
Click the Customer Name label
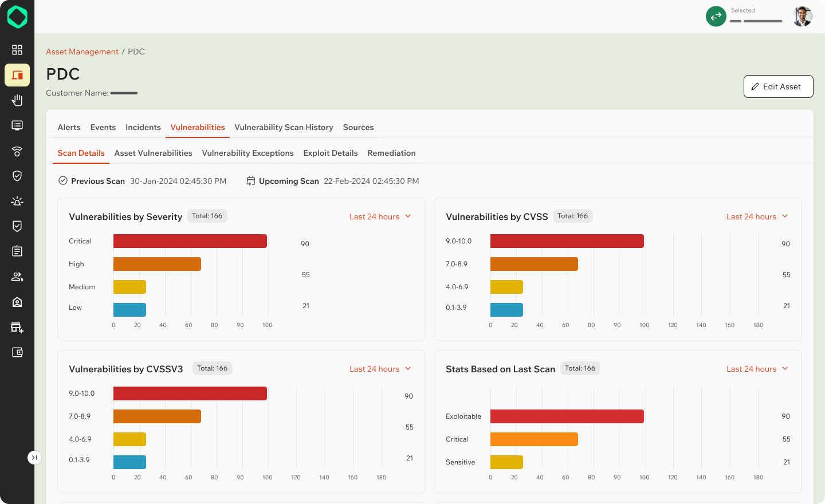point(77,93)
